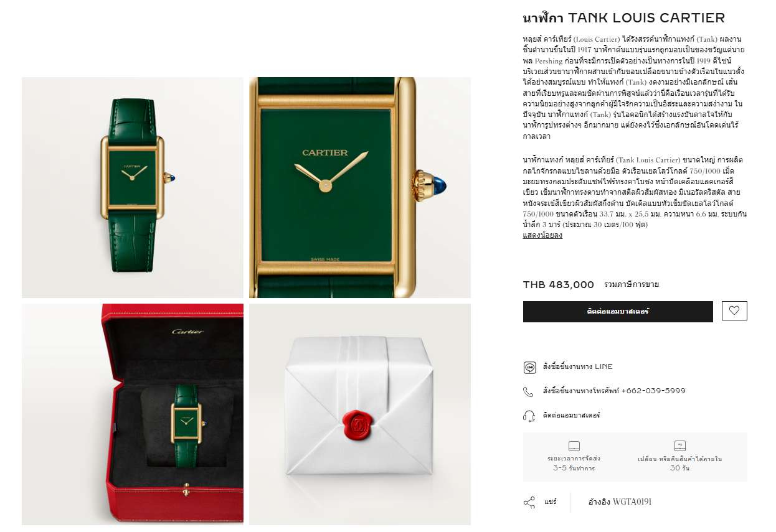Open สั่งซื้อชิ้นงานทาง LINE link

point(577,366)
